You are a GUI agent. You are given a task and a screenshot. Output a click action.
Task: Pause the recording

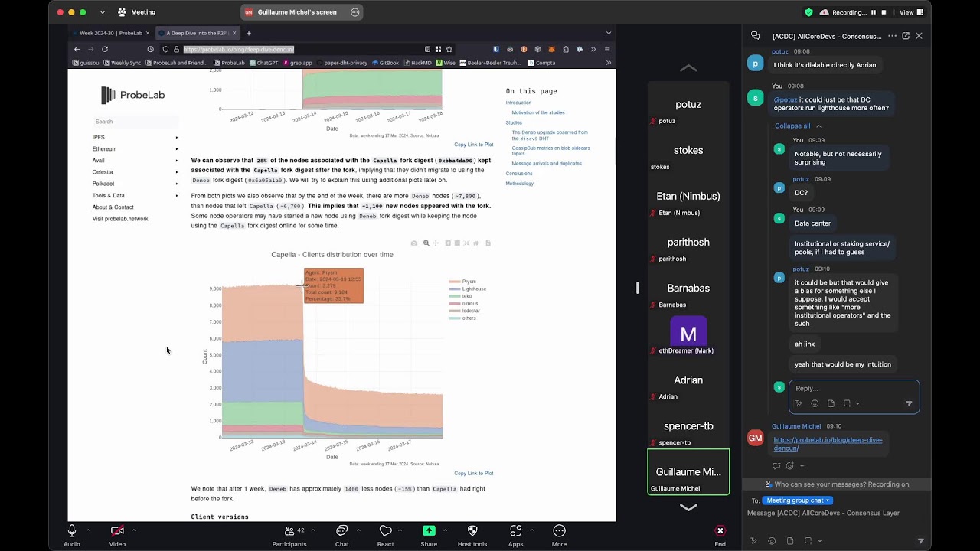(873, 12)
